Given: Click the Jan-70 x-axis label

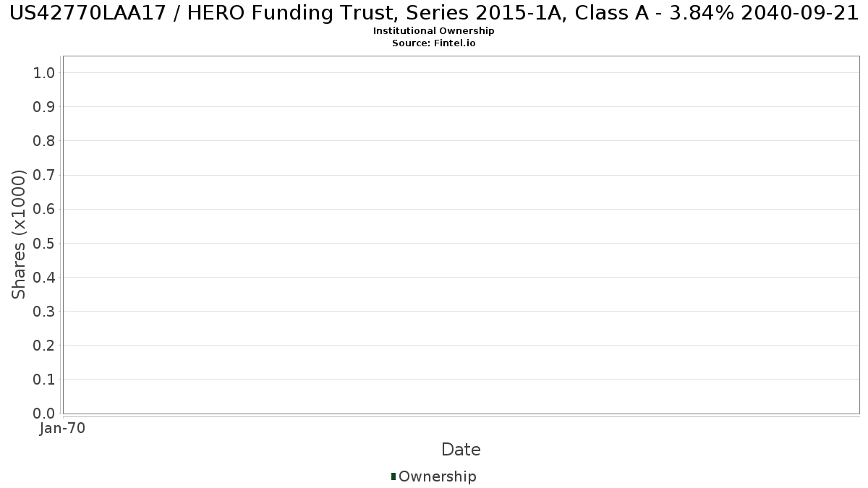Looking at the screenshot, I should pyautogui.click(x=63, y=428).
